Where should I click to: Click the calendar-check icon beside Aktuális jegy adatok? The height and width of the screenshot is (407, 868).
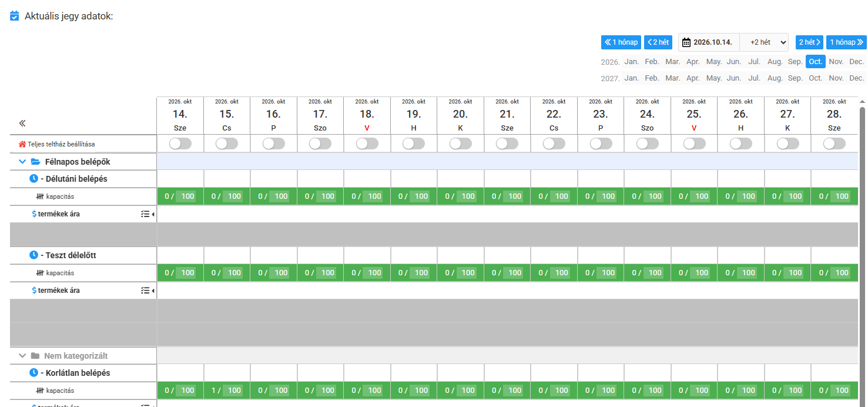coord(15,16)
